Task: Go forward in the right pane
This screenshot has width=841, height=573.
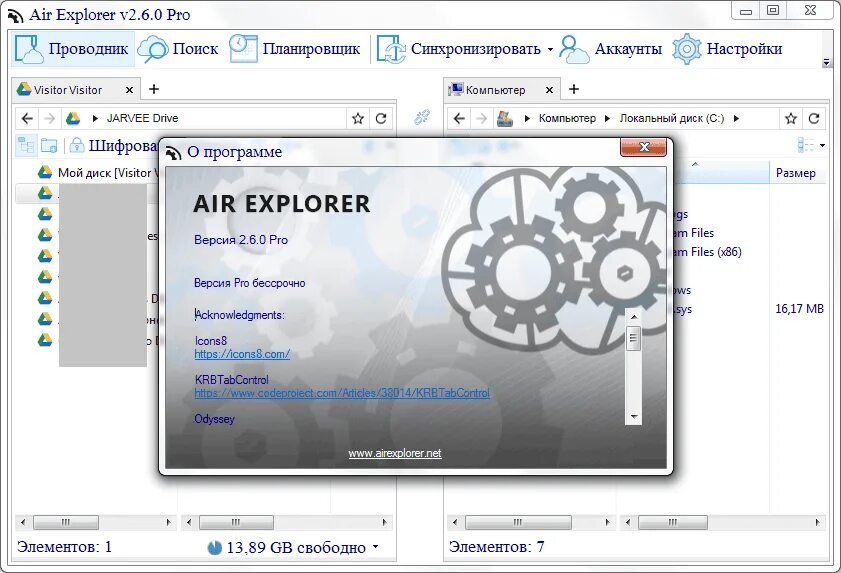Action: pos(481,119)
